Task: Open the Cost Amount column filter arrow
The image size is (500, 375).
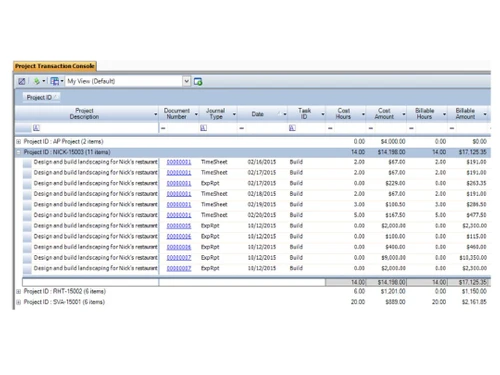Action: (x=404, y=114)
